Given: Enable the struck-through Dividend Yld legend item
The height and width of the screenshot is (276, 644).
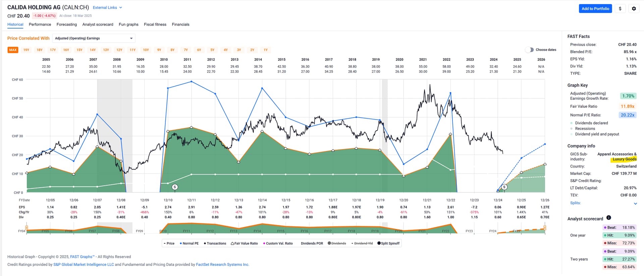Looking at the screenshot, I should pos(362,243).
